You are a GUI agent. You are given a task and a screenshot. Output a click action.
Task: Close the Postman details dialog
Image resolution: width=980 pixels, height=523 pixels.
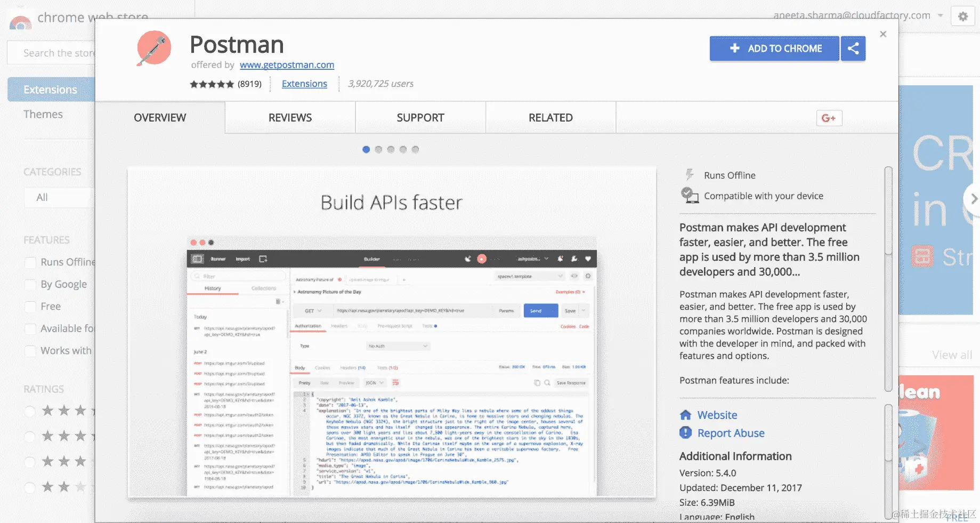tap(883, 34)
